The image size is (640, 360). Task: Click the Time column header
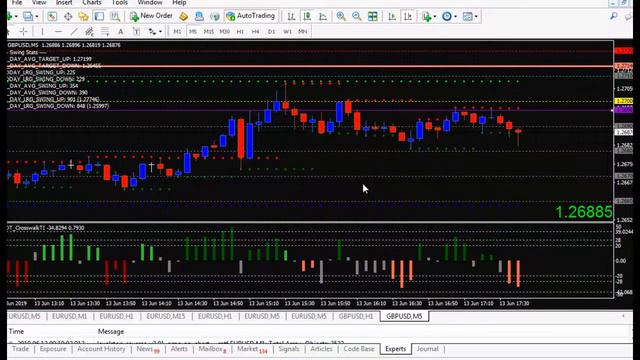coord(16,331)
